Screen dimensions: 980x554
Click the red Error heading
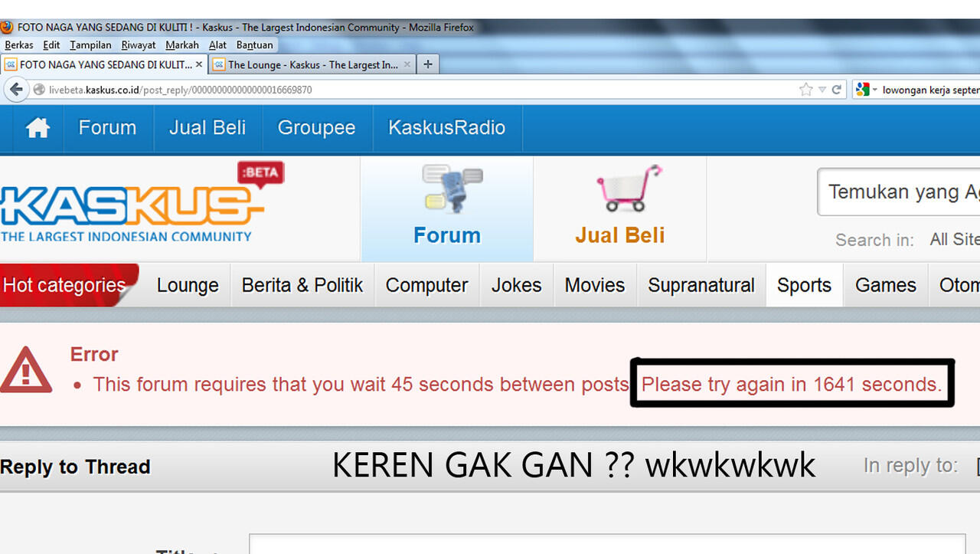(x=94, y=354)
